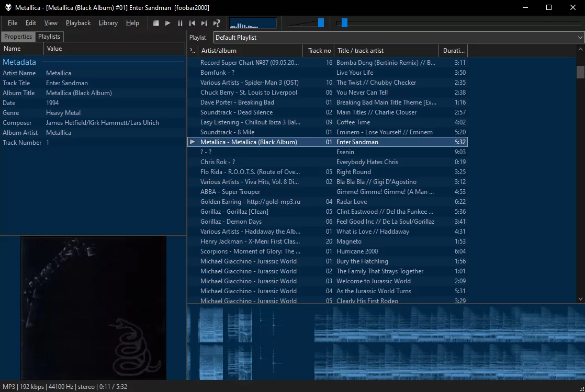This screenshot has height=392, width=585.
Task: Select the 'Magneto' track
Action: 328,241
